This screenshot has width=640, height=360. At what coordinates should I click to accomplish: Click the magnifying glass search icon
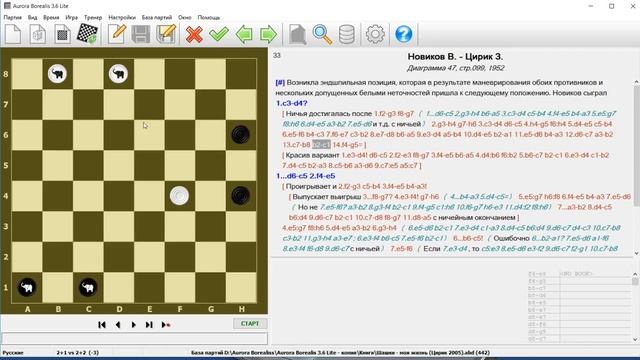pos(322,34)
